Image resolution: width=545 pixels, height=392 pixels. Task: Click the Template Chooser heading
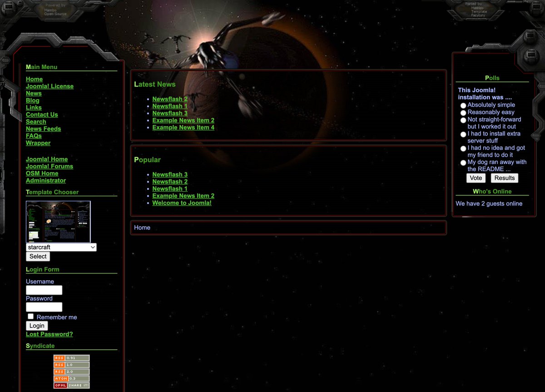(x=52, y=192)
